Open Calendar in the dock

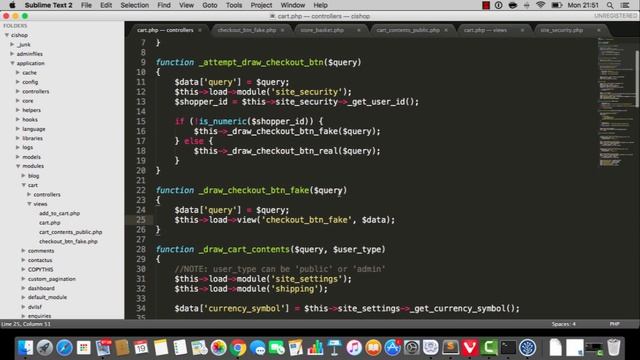(x=141, y=348)
